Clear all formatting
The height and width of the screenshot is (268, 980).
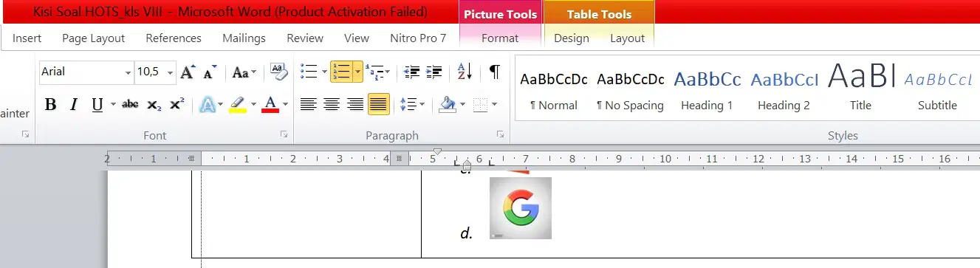(x=278, y=72)
